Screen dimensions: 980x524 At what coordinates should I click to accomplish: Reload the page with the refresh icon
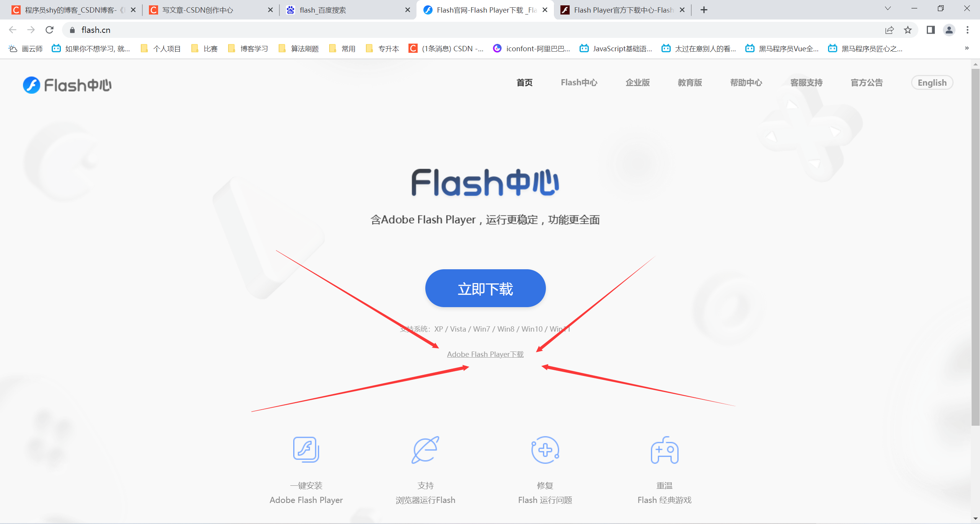pyautogui.click(x=49, y=30)
